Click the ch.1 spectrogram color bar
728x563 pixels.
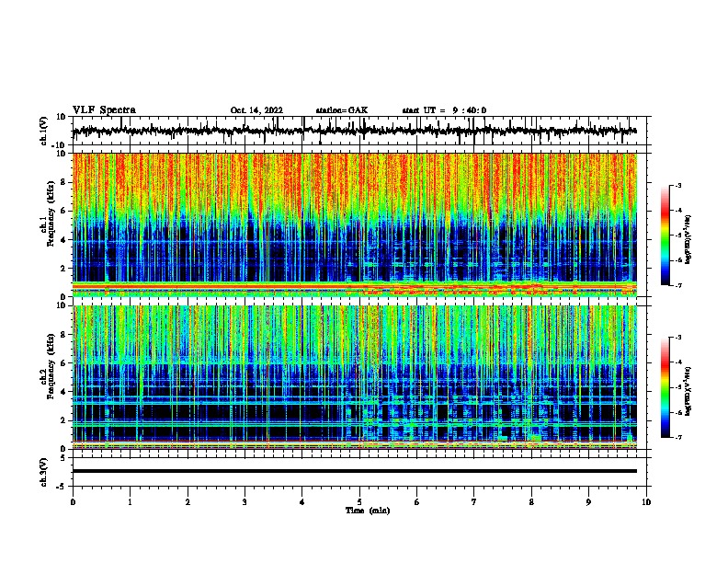pos(665,236)
